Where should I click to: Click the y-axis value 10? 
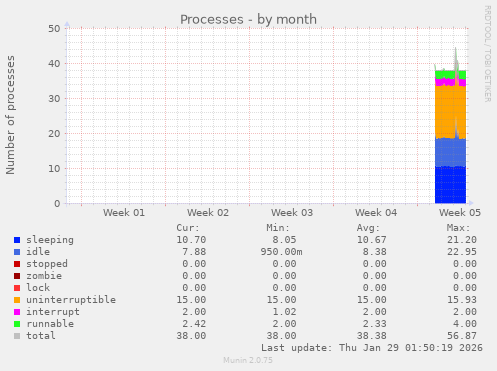tap(54, 169)
